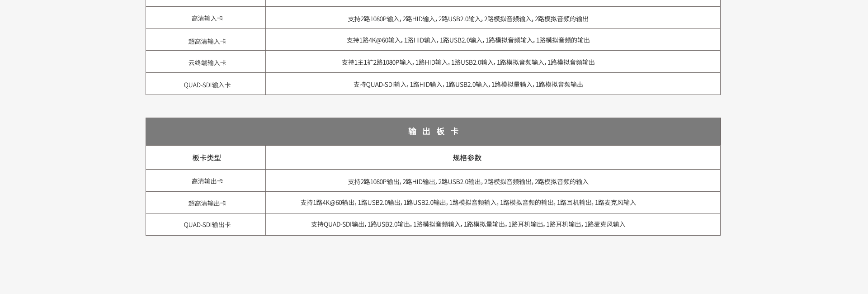
Task: Select the QUAD-SDI输出卡 row label
Action: (x=207, y=224)
